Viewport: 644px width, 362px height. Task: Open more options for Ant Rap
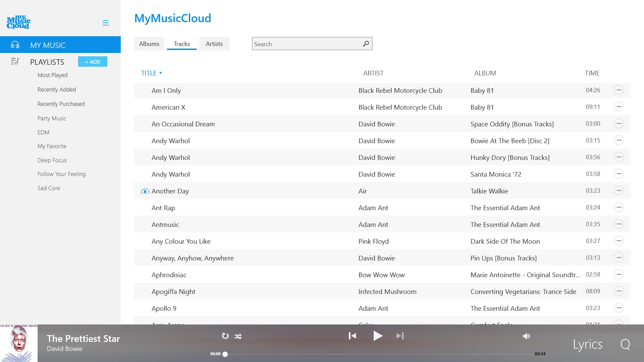click(619, 207)
